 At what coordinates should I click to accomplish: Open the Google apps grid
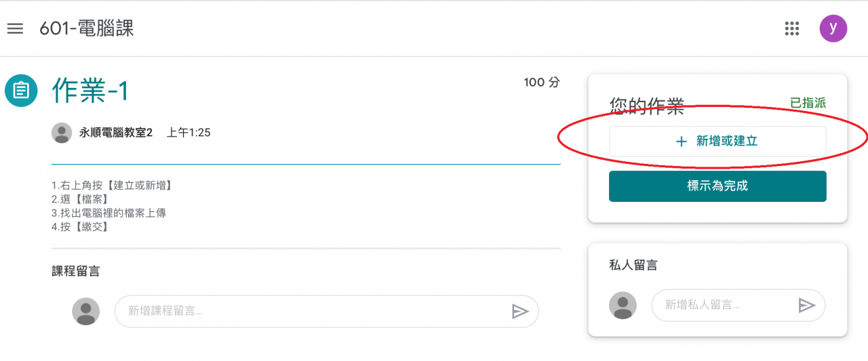click(x=791, y=28)
